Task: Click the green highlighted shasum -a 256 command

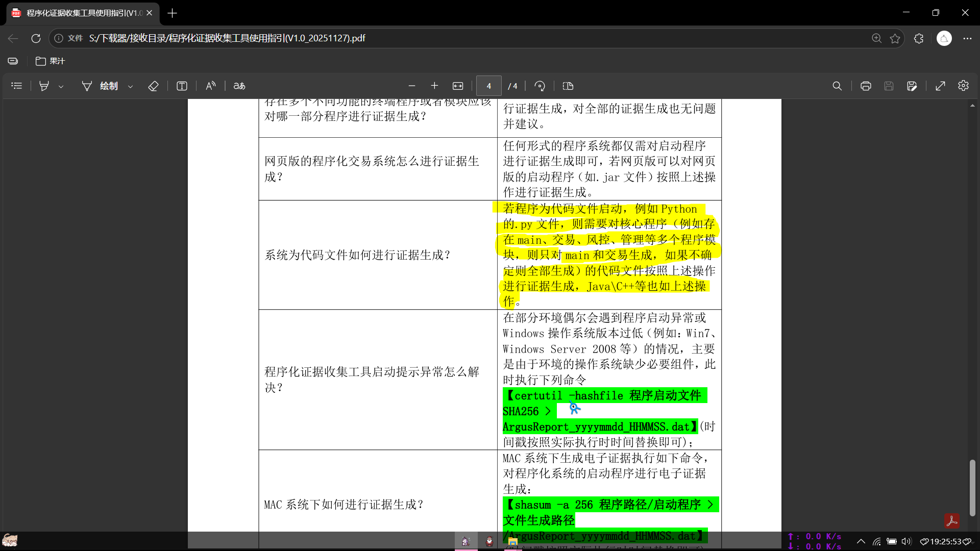Action: 611,520
